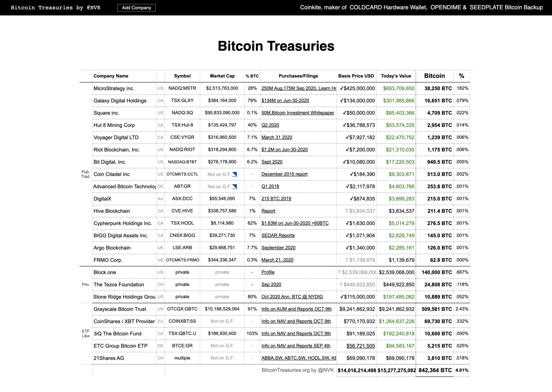Viewport: 552px width, 392px height.
Task: Open Bit Digital's Sept 2020 link
Action: pos(272,162)
